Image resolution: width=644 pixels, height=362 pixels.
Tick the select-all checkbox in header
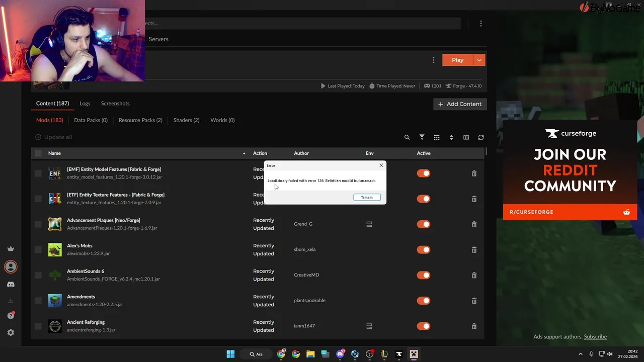[38, 153]
